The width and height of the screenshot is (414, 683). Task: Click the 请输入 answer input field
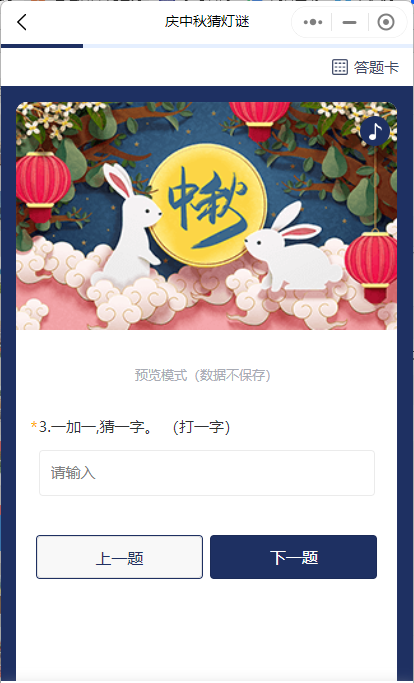(x=207, y=473)
